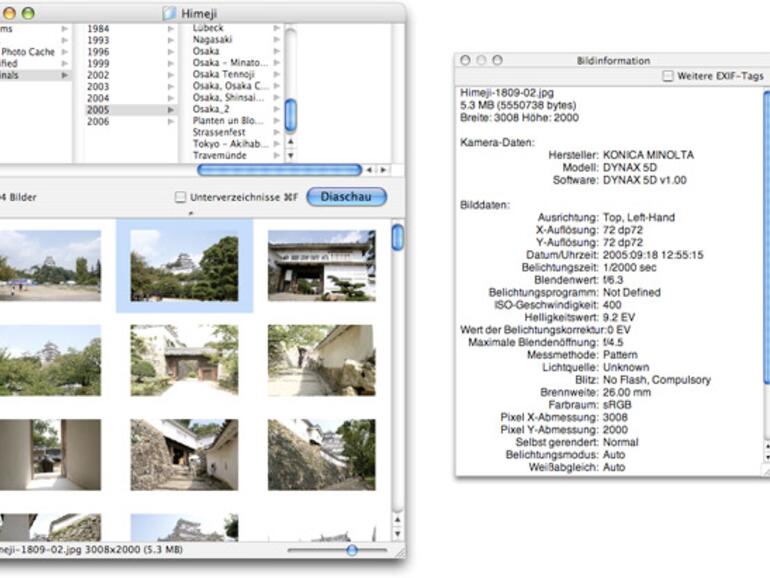The height and width of the screenshot is (578, 770).
Task: Select the highlighted Himeji castle thumbnail
Action: click(x=184, y=265)
